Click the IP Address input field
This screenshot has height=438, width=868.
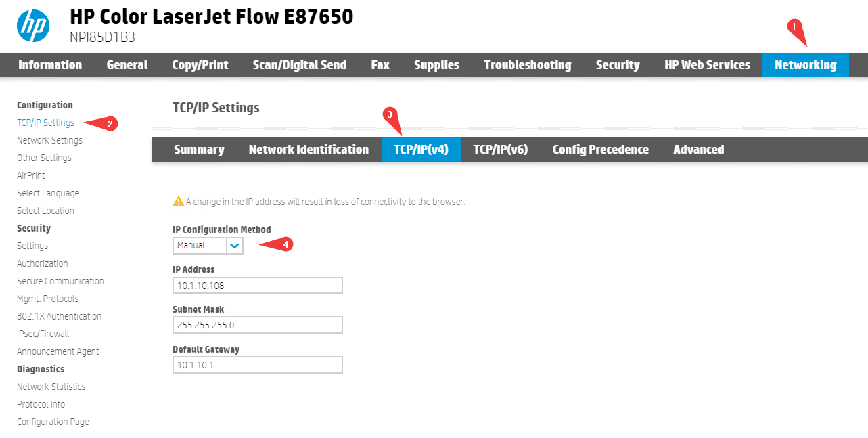point(257,286)
